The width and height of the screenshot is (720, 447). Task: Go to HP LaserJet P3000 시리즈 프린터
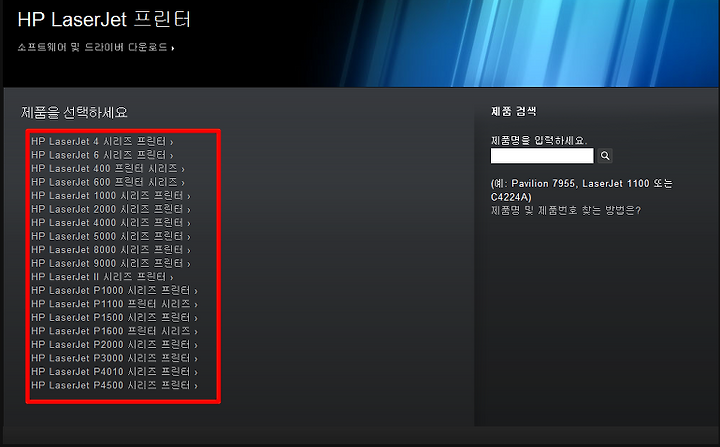(114, 358)
